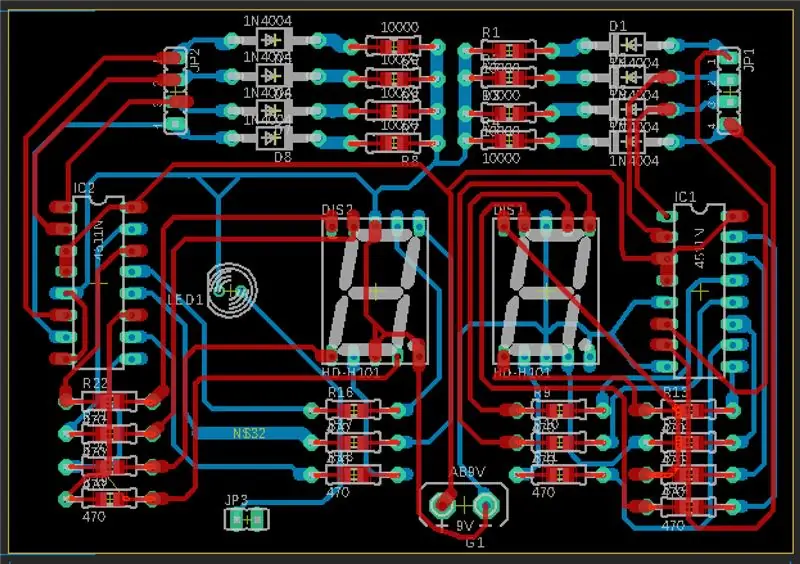
Task: Click the positive battery pad of G1
Action: click(442, 504)
